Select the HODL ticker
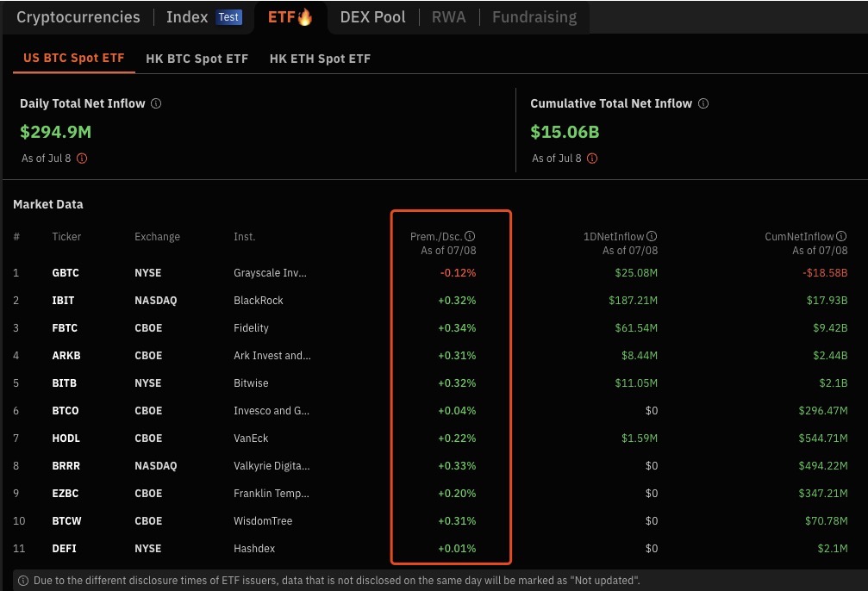Viewport: 868px width, 591px height. click(66, 439)
